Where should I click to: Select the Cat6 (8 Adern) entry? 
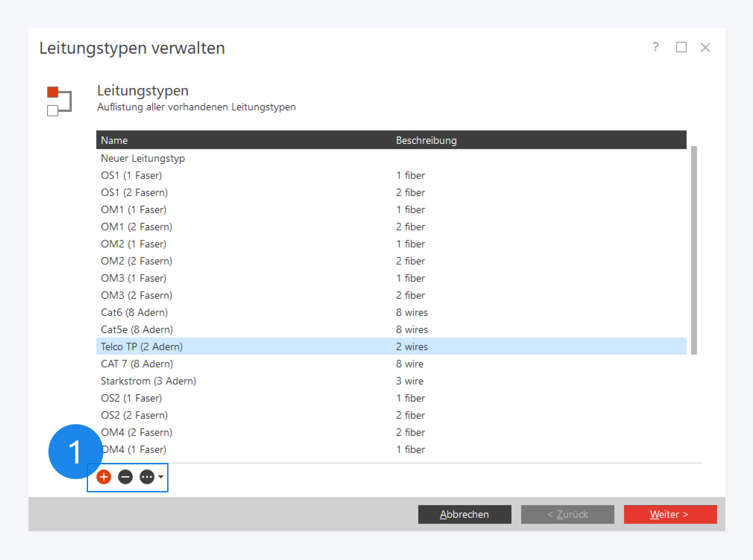[x=134, y=312]
